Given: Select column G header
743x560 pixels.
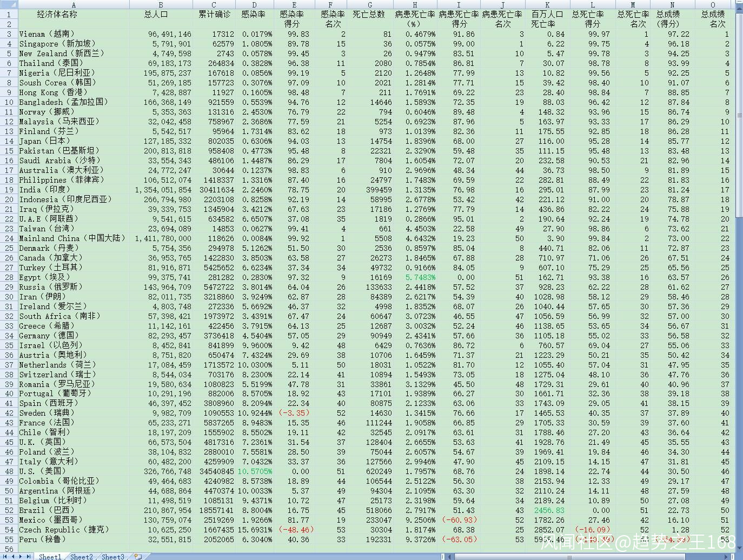Looking at the screenshot, I should 370,4.
